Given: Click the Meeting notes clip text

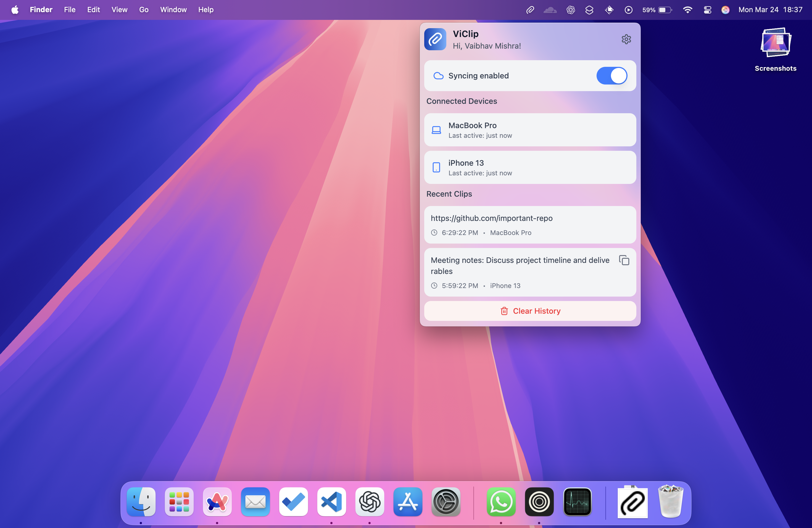Looking at the screenshot, I should coord(520,266).
